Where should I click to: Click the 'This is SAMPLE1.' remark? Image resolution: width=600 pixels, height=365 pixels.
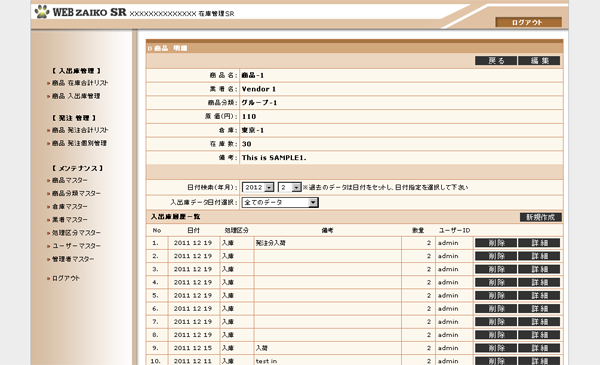click(x=274, y=158)
